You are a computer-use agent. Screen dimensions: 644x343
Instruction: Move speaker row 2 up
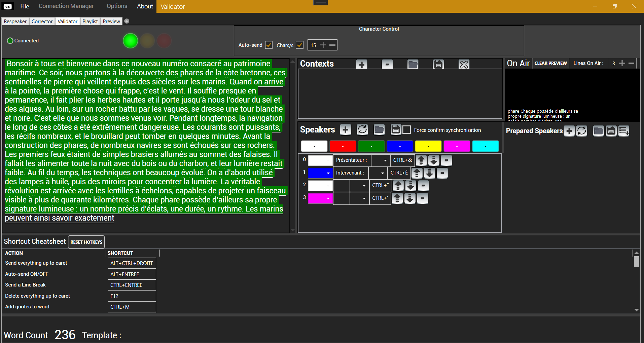(398, 186)
